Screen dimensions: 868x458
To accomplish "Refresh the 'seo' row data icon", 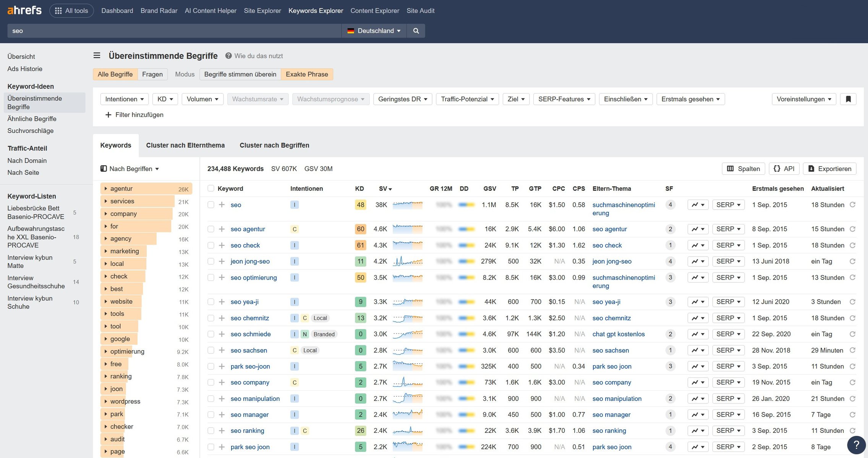I will (852, 205).
